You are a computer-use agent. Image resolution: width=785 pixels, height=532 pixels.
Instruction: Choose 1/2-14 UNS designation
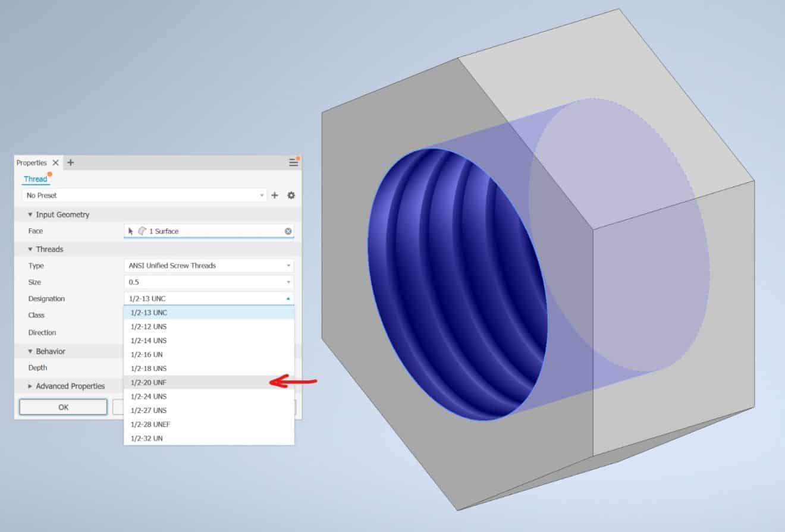(209, 341)
